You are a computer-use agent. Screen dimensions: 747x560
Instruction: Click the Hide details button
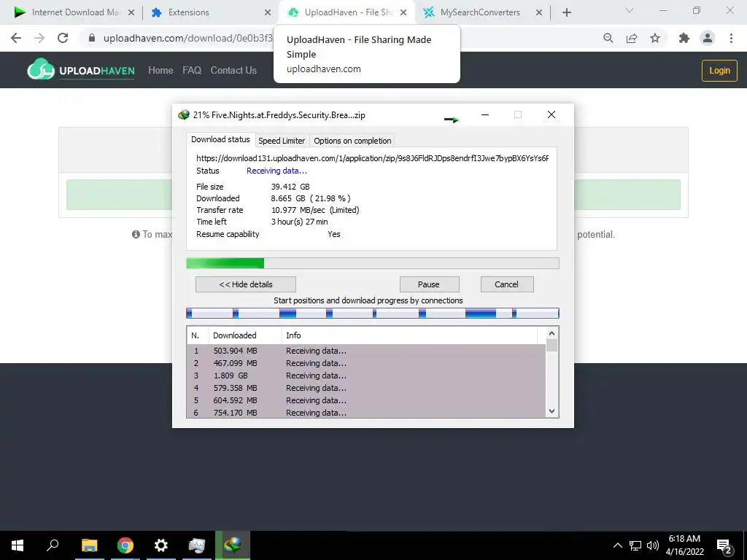tap(246, 284)
